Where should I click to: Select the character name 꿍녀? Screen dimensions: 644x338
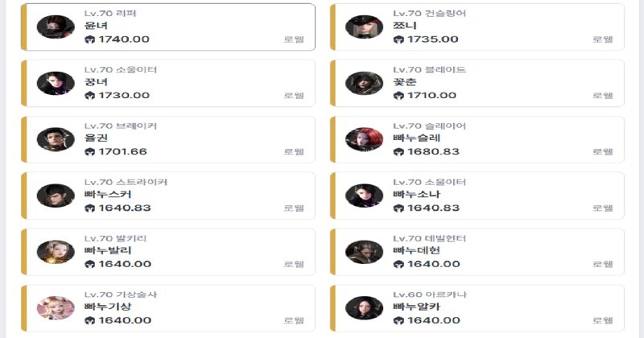pyautogui.click(x=96, y=82)
